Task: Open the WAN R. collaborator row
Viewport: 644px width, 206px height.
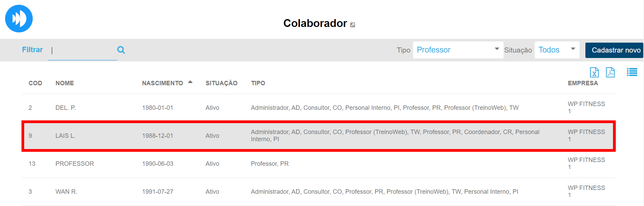Action: (66, 192)
